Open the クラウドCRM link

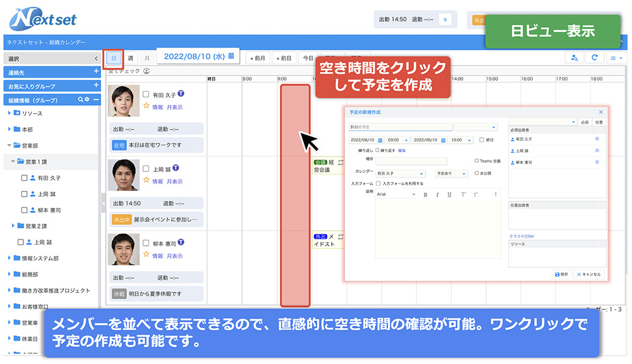tap(521, 236)
